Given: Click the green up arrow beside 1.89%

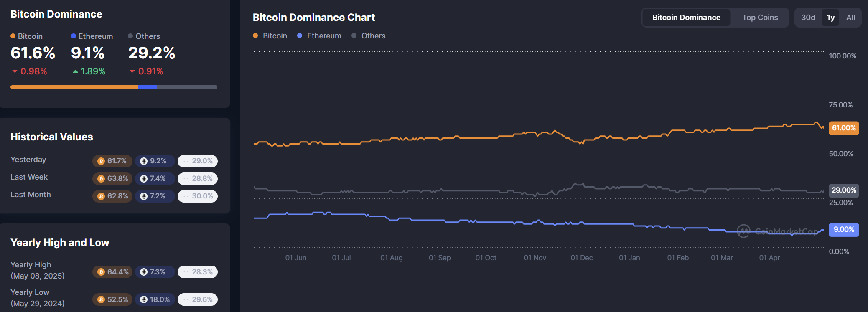Looking at the screenshot, I should pos(75,71).
